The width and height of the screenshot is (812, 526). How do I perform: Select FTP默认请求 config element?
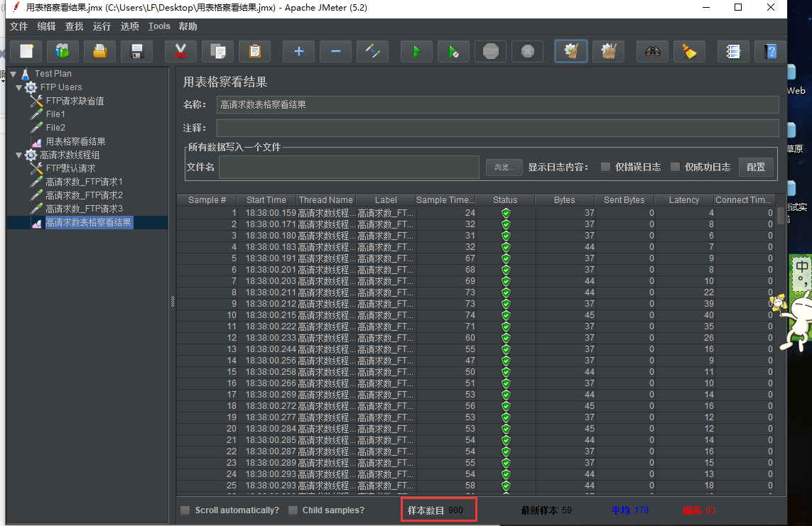click(70, 168)
